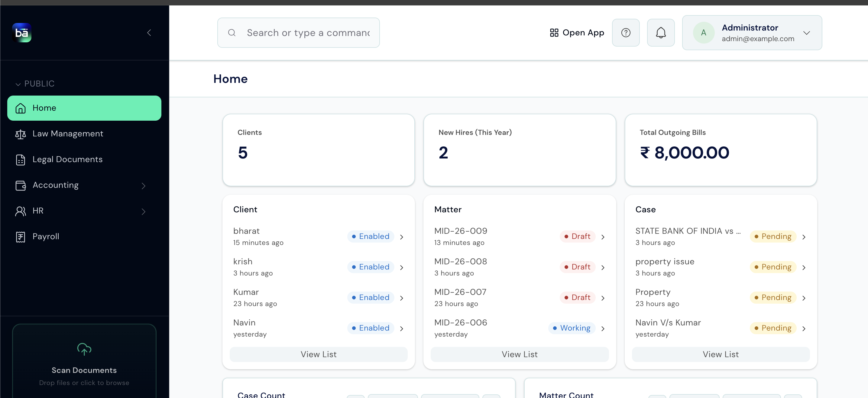Open Navin client via its arrow
Screen dimensions: 868x398
pyautogui.click(x=402, y=328)
